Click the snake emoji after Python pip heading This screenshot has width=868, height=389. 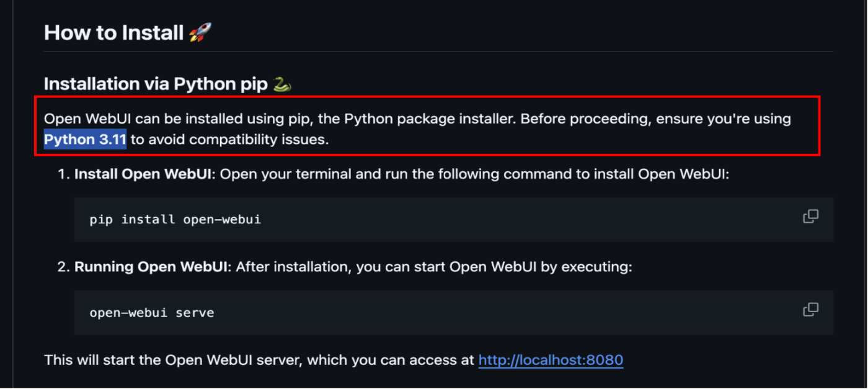282,84
